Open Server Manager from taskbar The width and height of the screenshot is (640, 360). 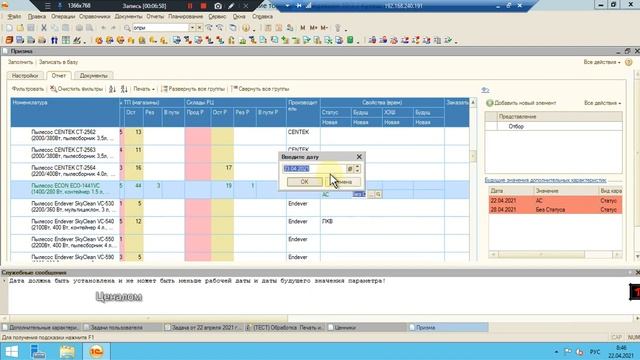pos(38,351)
